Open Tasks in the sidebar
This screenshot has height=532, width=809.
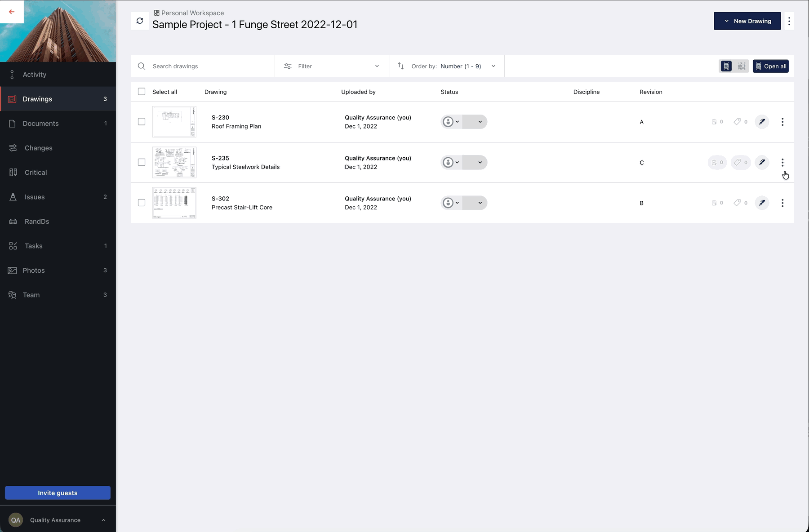pyautogui.click(x=58, y=246)
